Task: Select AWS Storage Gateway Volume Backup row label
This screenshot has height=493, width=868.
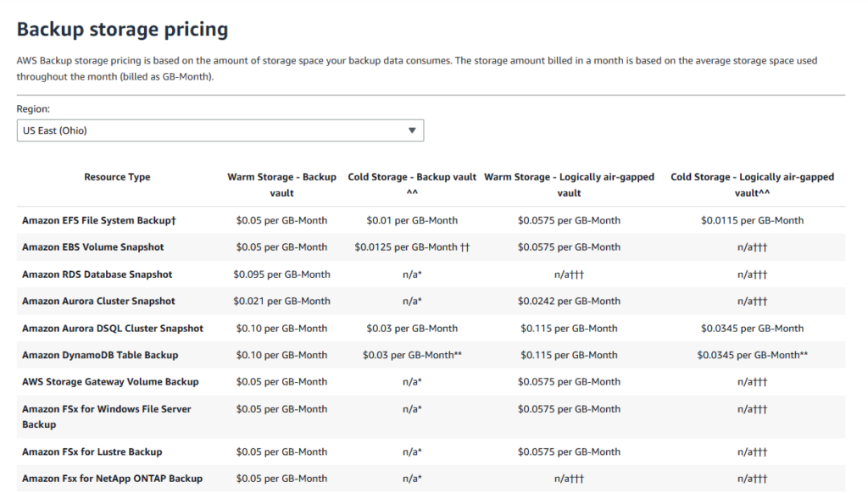Action: [110, 382]
